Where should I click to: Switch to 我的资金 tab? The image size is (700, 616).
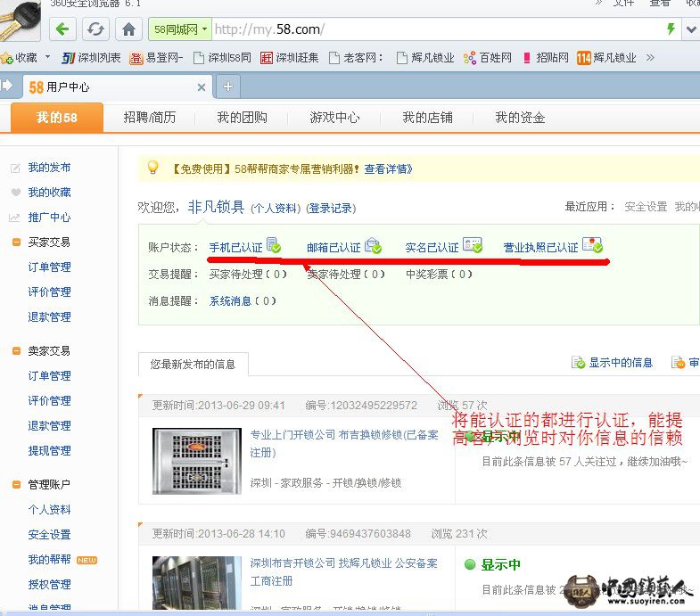click(520, 118)
